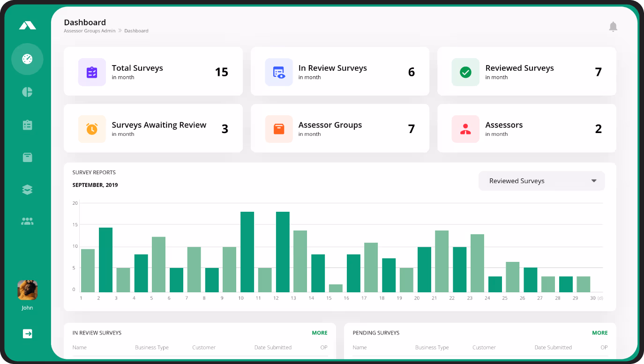Open the Surveys Awaiting Review card
This screenshot has height=364, width=644.
(x=153, y=129)
